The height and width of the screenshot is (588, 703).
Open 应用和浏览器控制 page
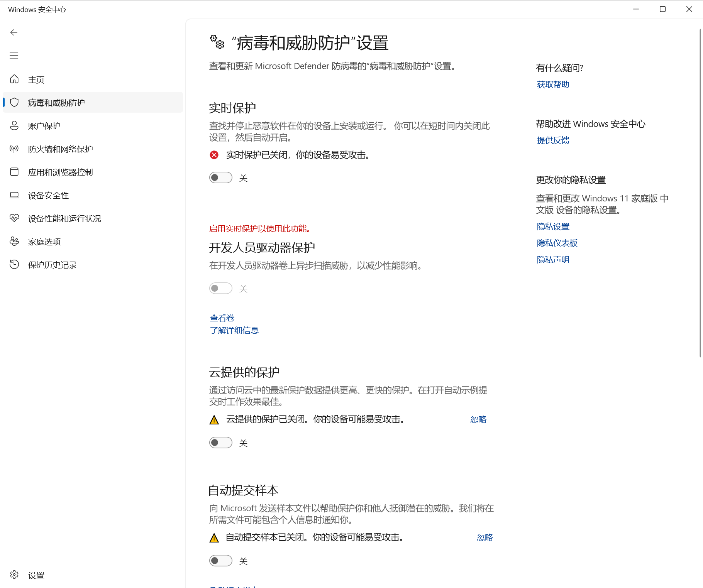click(x=93, y=172)
